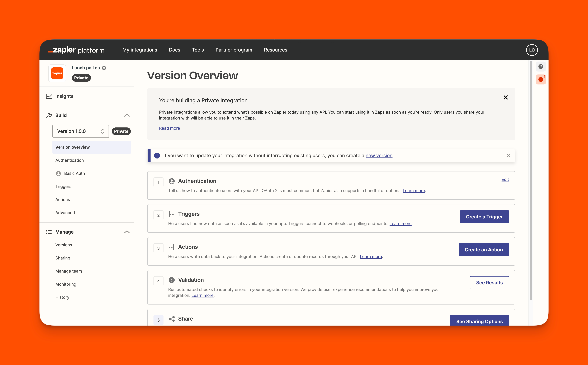Viewport: 588px width, 365px height.
Task: Open the Version 1.0.0 dropdown
Action: [x=80, y=131]
